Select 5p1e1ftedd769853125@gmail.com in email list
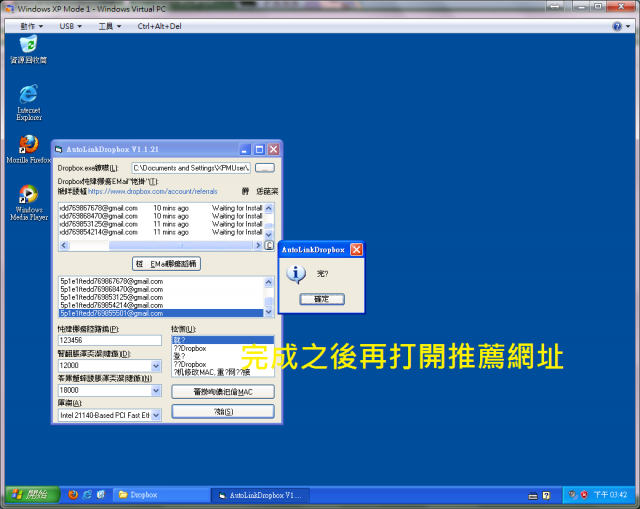The image size is (640, 509). [161, 297]
